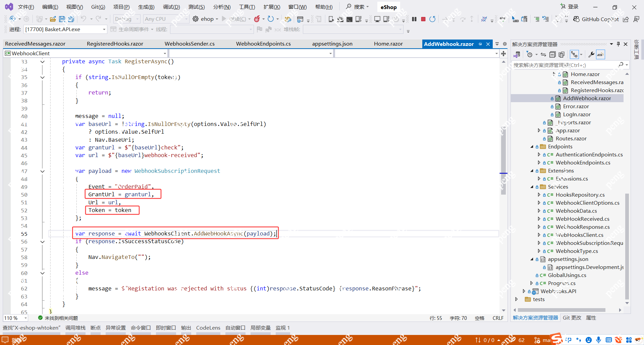Open the developer terminal toolbar icon

(350, 19)
